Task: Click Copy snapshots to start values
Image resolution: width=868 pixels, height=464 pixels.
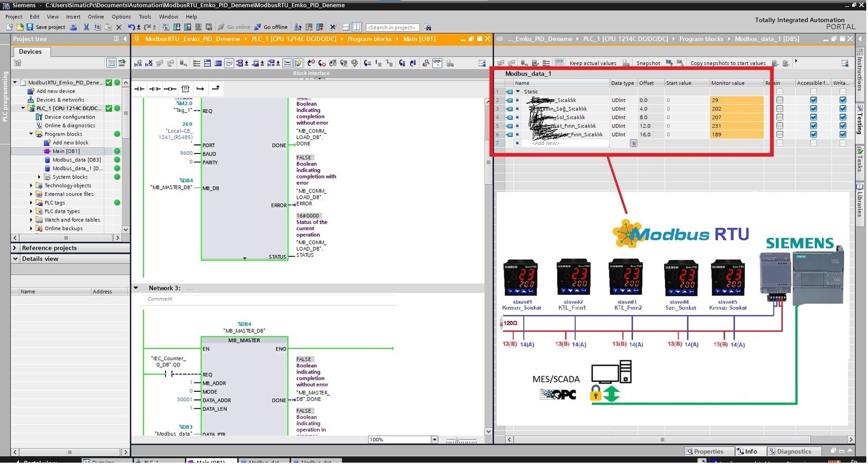Action: (x=728, y=63)
